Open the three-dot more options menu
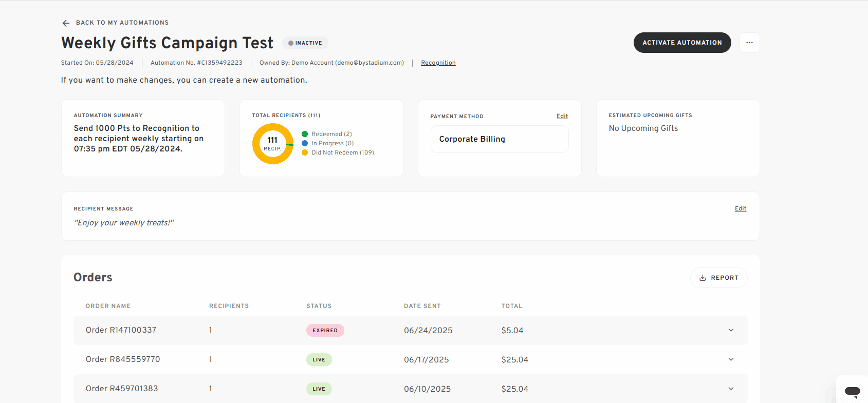This screenshot has height=403, width=868. pyautogui.click(x=749, y=43)
